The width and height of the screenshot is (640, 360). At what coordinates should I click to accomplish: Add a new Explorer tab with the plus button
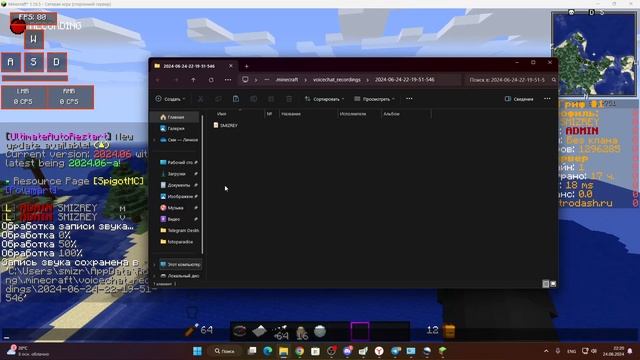point(246,66)
